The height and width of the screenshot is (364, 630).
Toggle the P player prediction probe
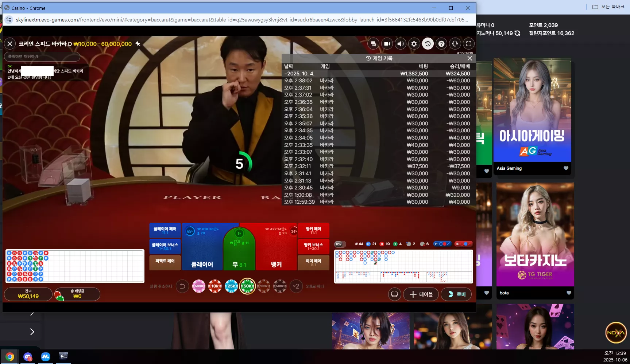[x=442, y=244]
